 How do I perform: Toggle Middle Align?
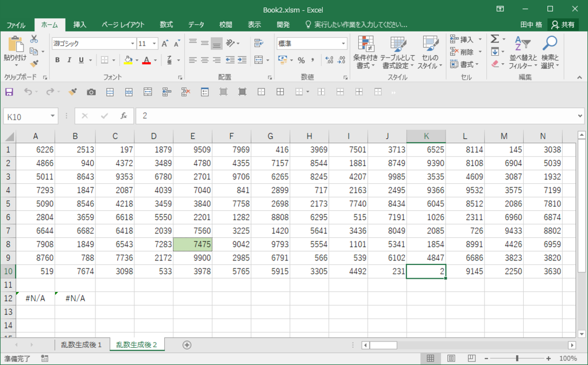click(x=205, y=43)
